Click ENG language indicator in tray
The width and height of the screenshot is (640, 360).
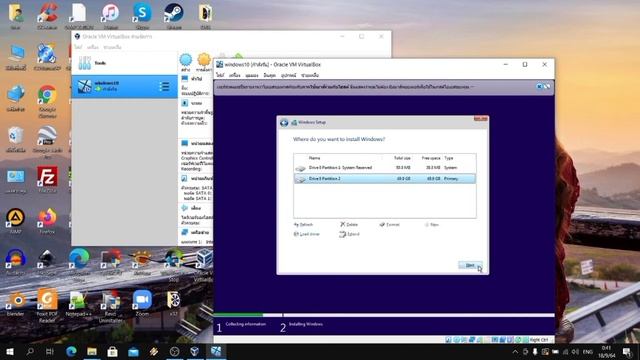[587, 351]
